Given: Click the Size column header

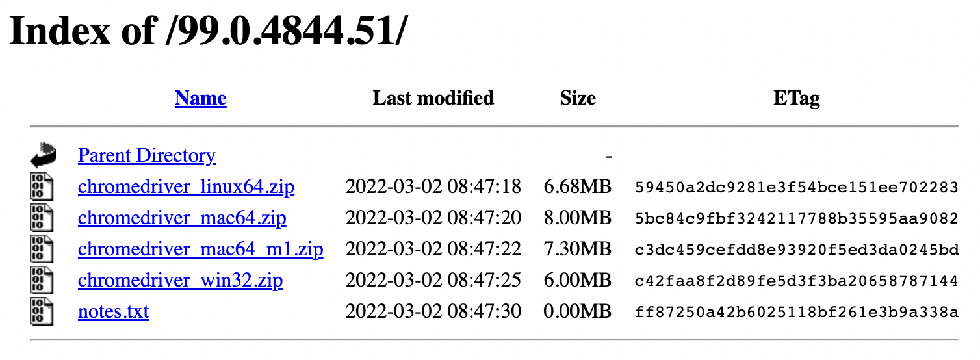Looking at the screenshot, I should tap(578, 98).
